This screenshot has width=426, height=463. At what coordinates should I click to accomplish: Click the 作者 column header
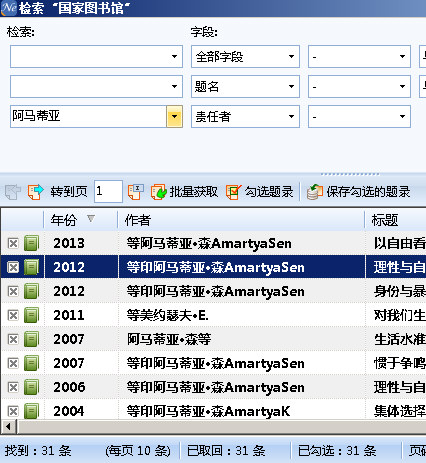[241, 220]
